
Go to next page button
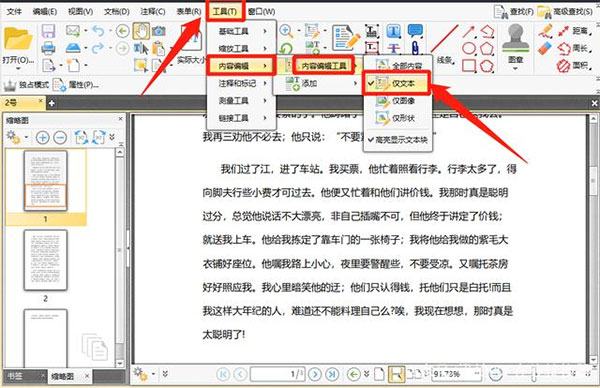tap(315, 374)
